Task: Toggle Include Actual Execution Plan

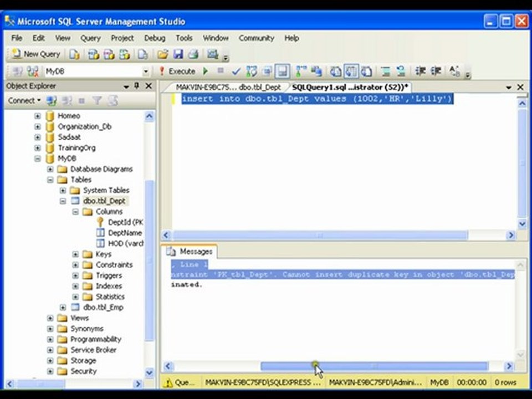Action: click(300, 71)
